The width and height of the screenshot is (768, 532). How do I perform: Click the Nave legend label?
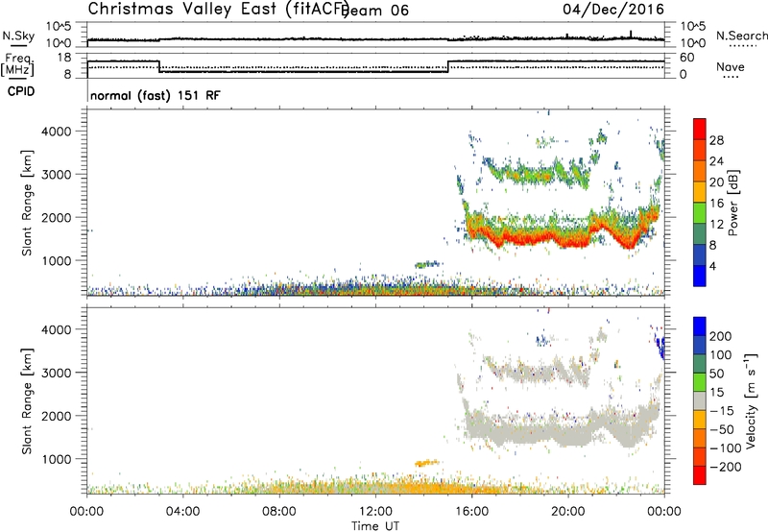(730, 66)
